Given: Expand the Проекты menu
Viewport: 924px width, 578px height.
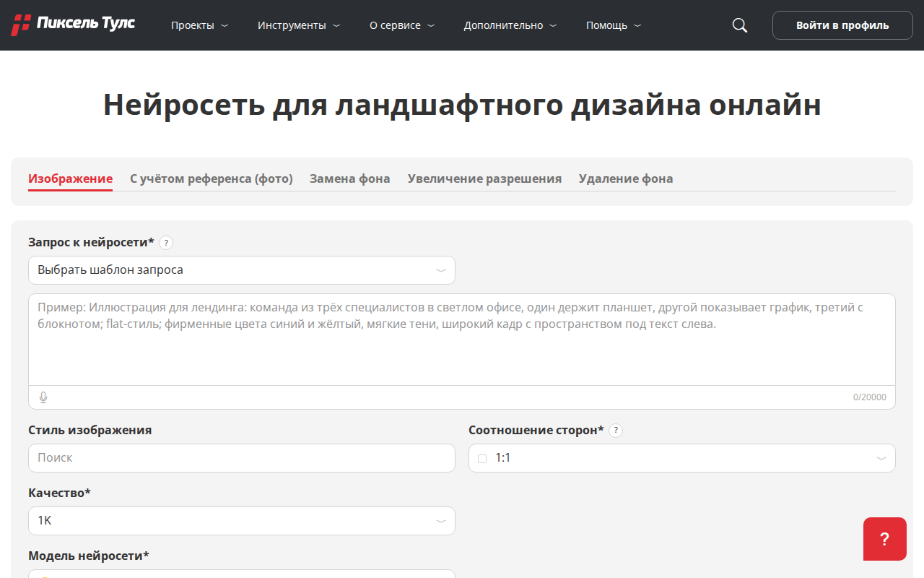Looking at the screenshot, I should [199, 25].
